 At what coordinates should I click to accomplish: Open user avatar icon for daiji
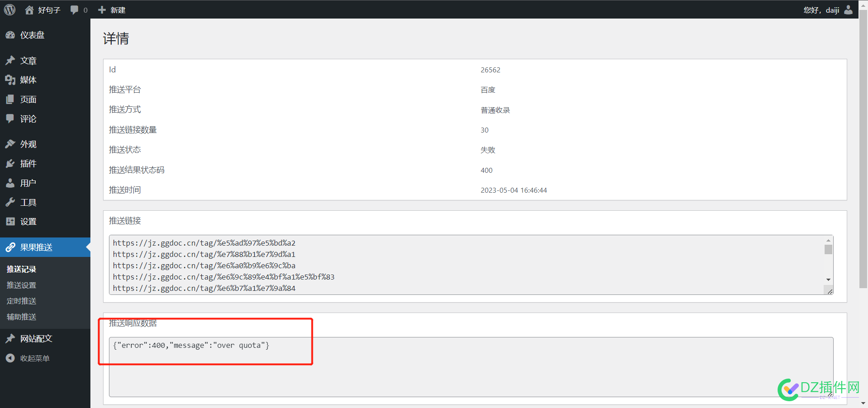pos(848,9)
